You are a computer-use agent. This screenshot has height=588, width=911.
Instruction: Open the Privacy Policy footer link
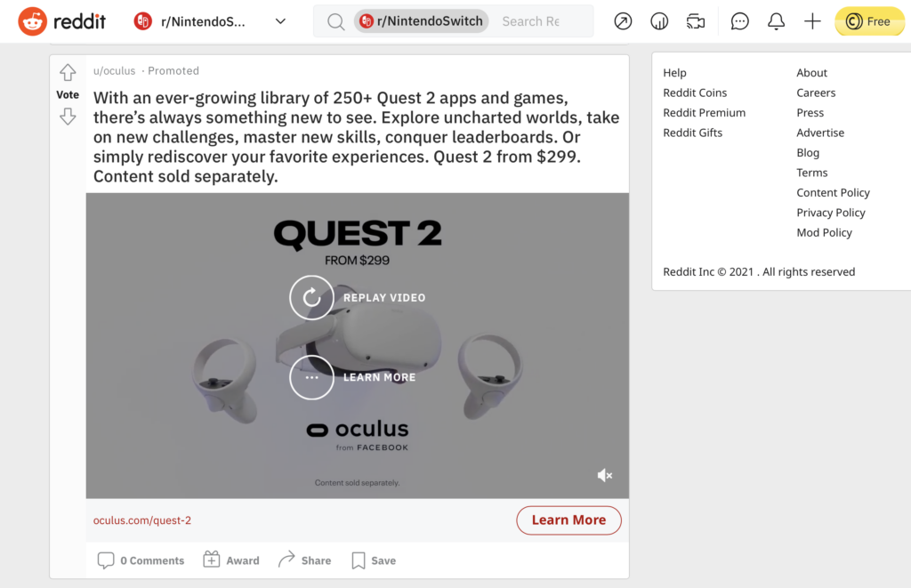(x=830, y=212)
